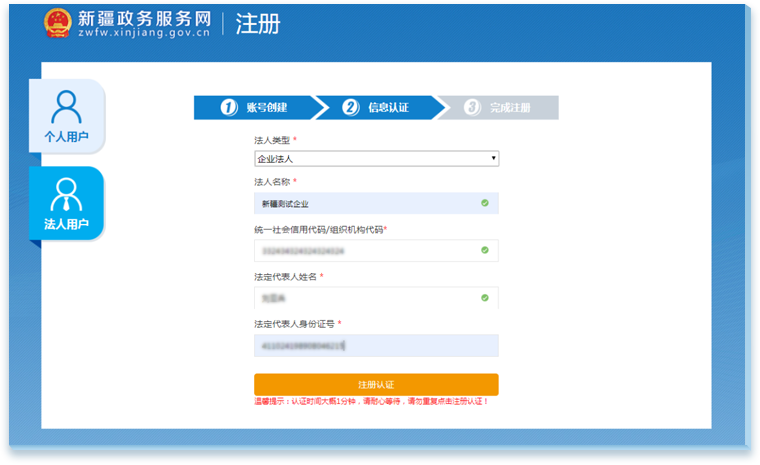Expand the 法人类型 dropdown arrow
The height and width of the screenshot is (465, 760).
pyautogui.click(x=494, y=159)
